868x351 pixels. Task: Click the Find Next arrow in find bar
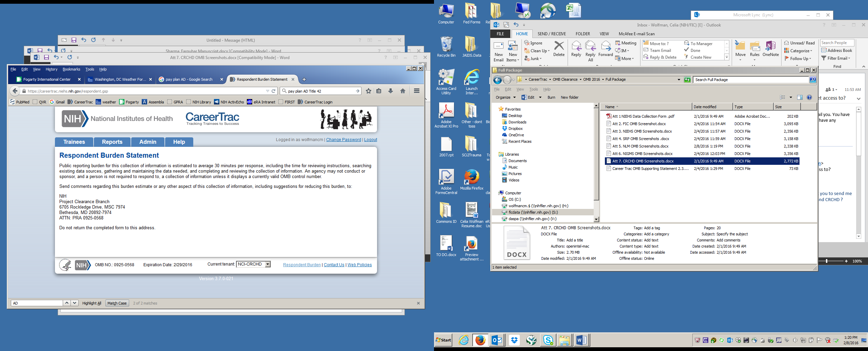click(75, 303)
